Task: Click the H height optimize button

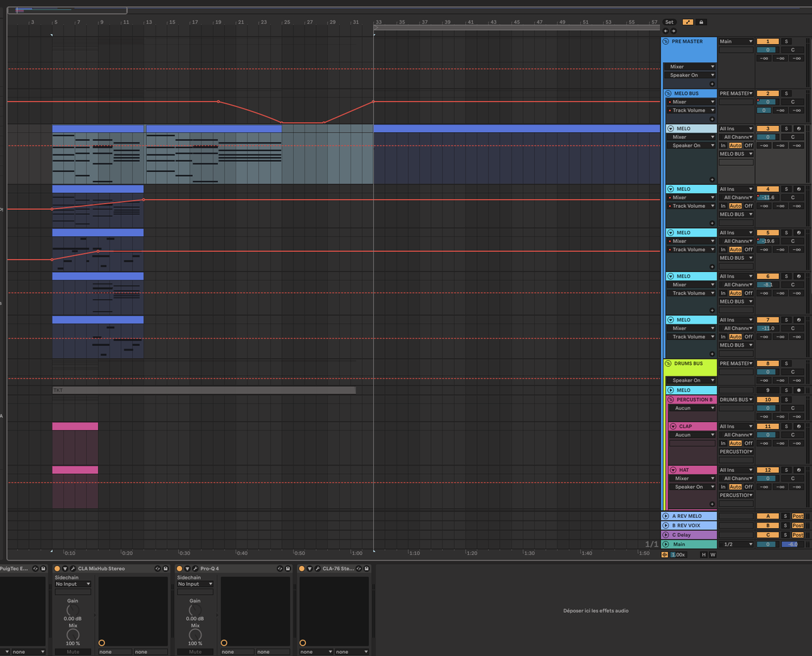Action: point(704,554)
